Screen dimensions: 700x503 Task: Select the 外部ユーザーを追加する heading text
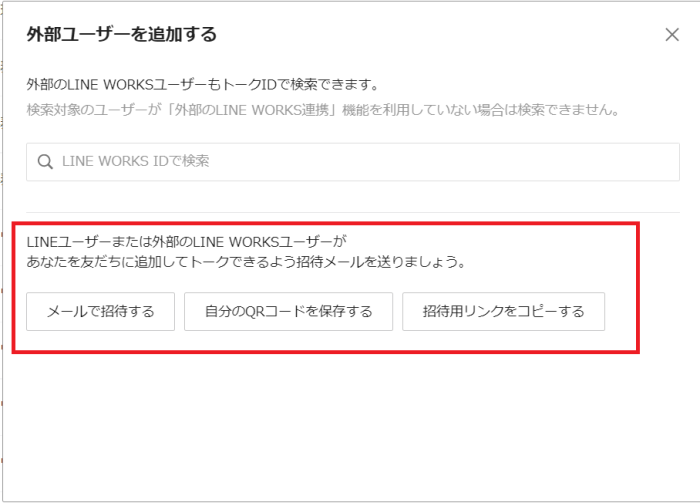pos(121,34)
